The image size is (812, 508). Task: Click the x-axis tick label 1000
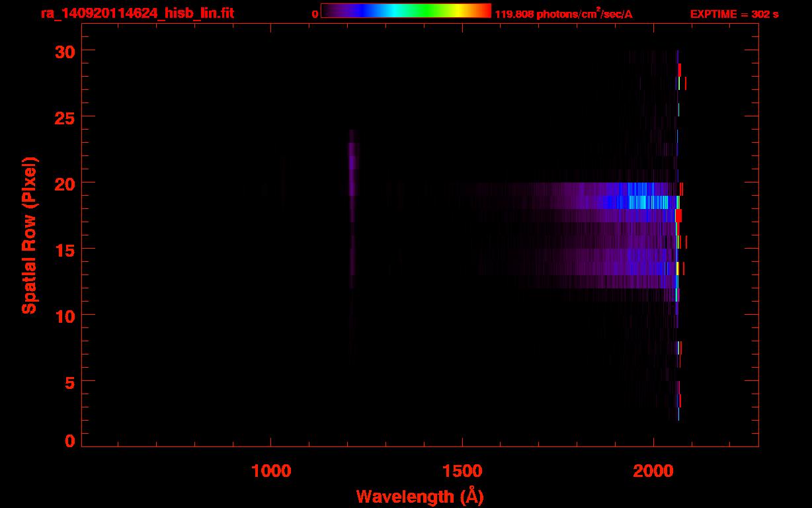point(271,470)
